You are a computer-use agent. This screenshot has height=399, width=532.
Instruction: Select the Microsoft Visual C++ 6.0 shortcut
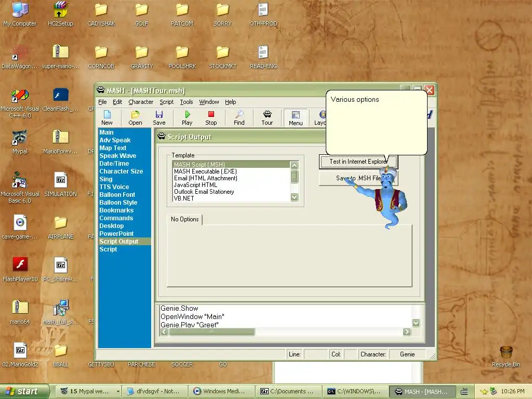click(20, 103)
